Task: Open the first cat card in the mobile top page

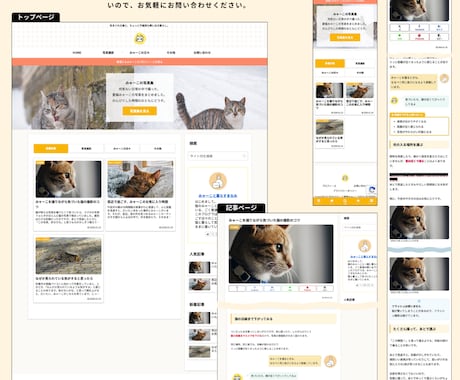Action: point(329,99)
